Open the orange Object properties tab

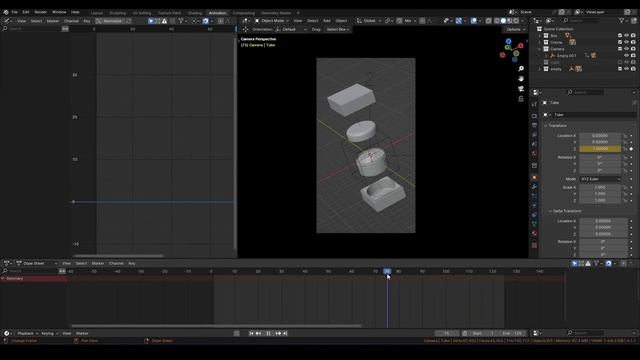(534, 178)
